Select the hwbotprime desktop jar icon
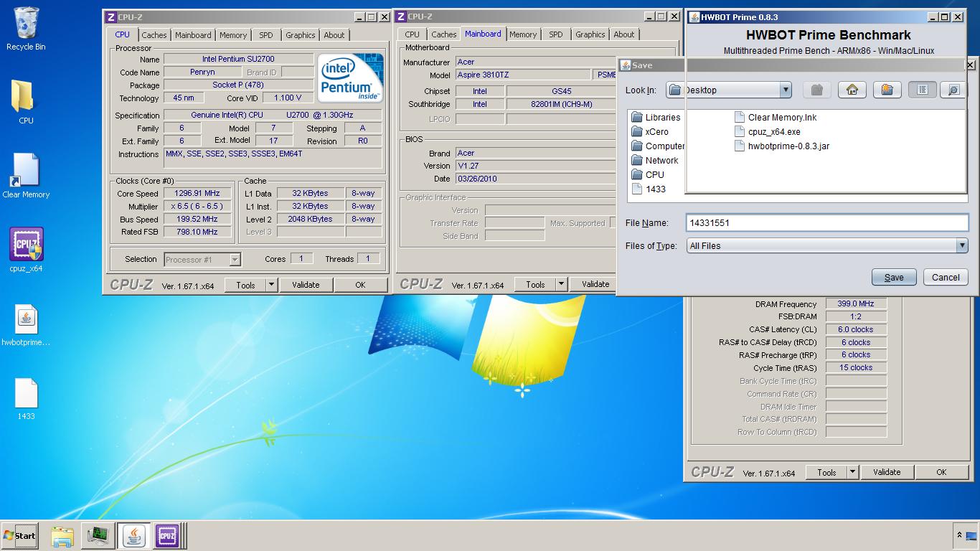Screen dimensions: 980x551 tap(26, 324)
